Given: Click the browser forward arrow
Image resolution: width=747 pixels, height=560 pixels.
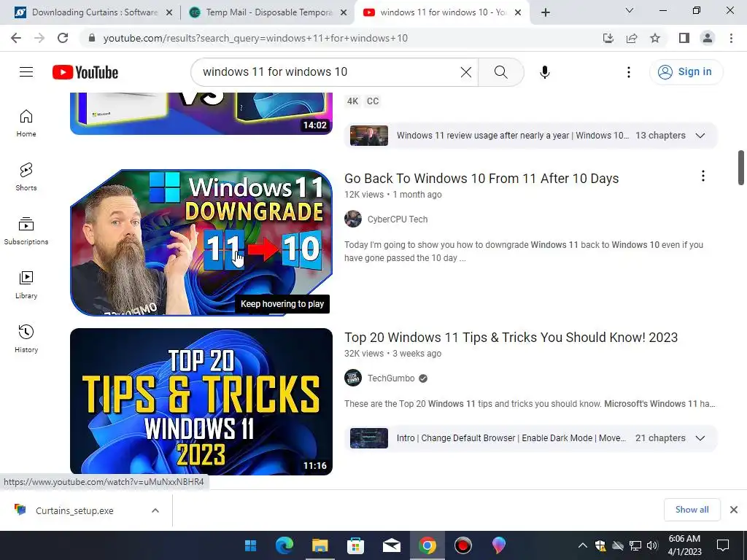Looking at the screenshot, I should pos(39,38).
